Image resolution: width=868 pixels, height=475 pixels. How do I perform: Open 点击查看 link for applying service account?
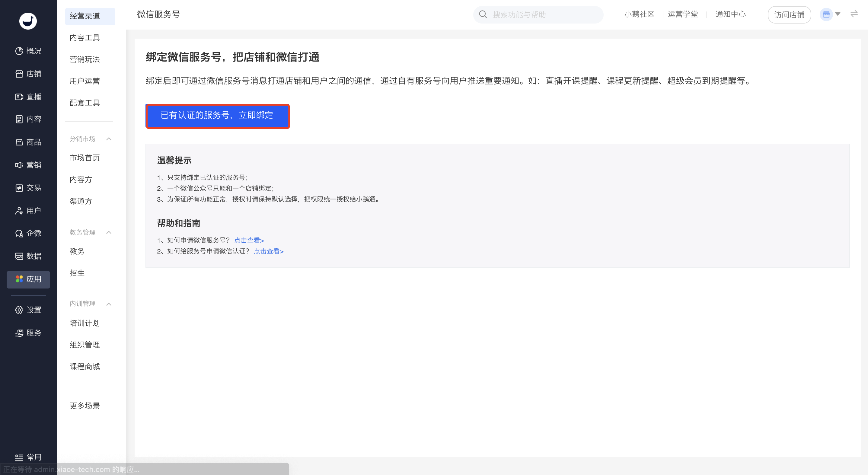tap(249, 240)
